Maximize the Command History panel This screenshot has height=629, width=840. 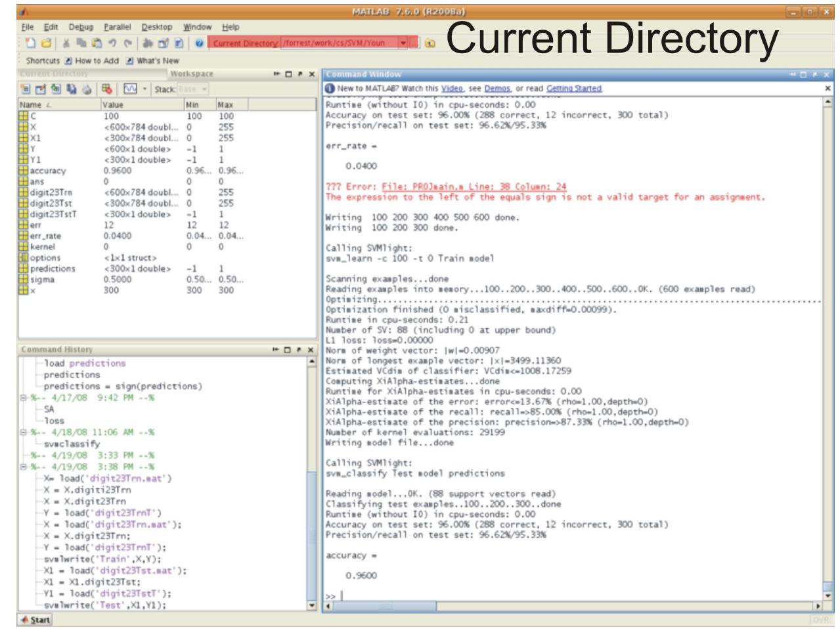(289, 350)
